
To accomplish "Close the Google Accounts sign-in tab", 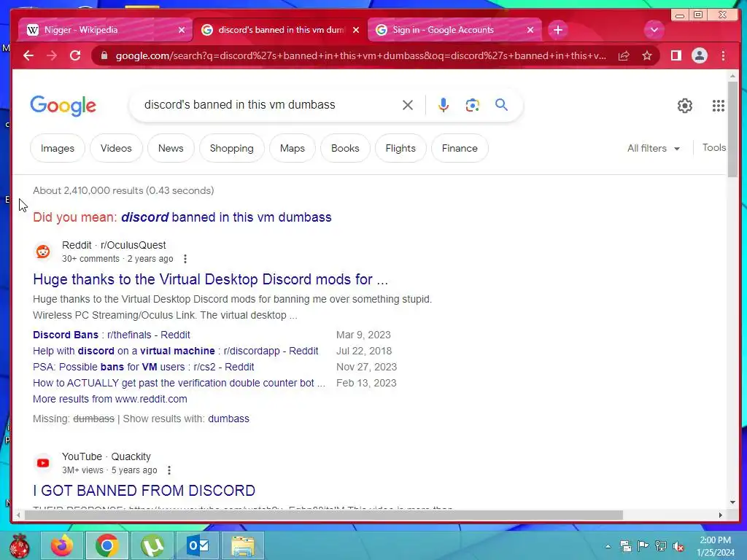I will [x=530, y=30].
